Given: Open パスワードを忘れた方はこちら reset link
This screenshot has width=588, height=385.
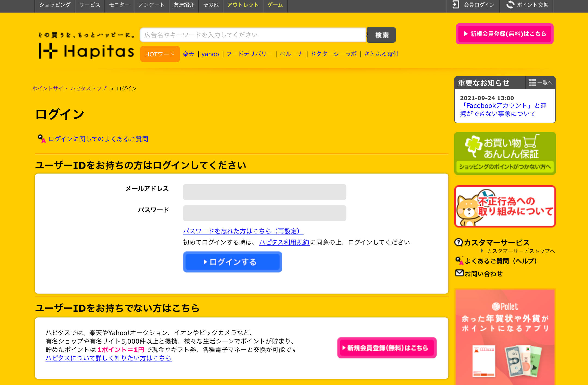Looking at the screenshot, I should (x=243, y=231).
